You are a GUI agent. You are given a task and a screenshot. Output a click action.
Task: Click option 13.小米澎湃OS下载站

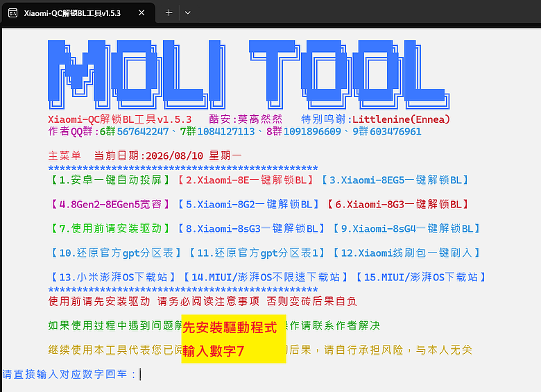point(113,277)
